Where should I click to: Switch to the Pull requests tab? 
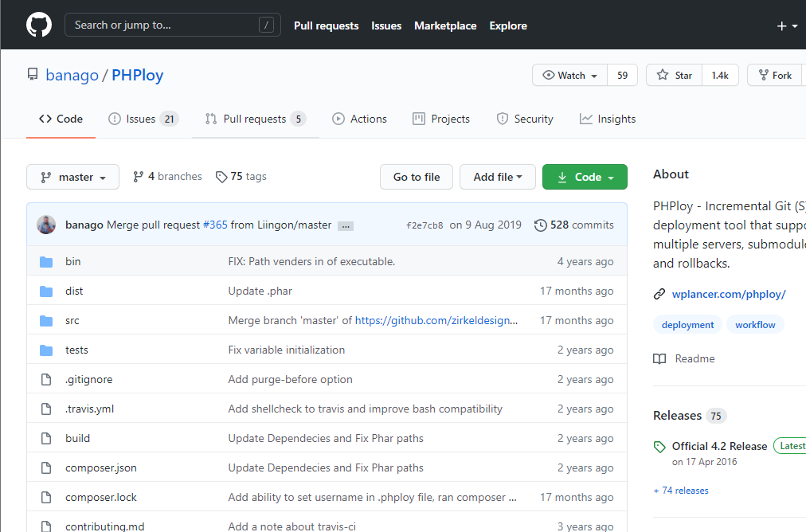click(254, 119)
